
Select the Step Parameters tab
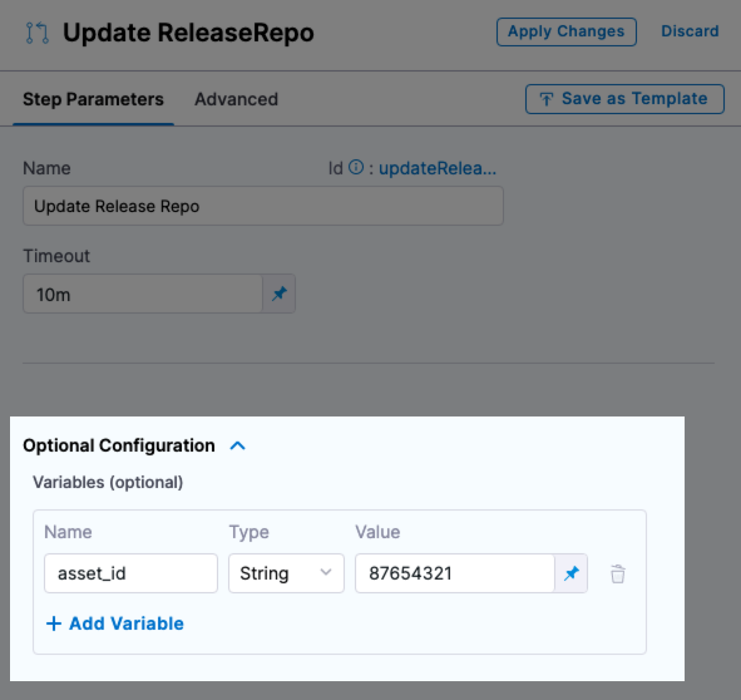point(93,99)
